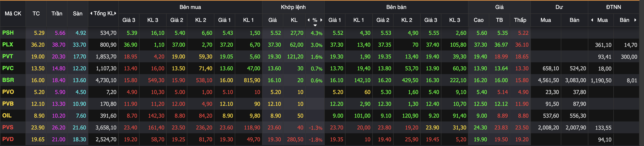Click the Bên bán group header
This screenshot has width=644, height=146.
396,7
